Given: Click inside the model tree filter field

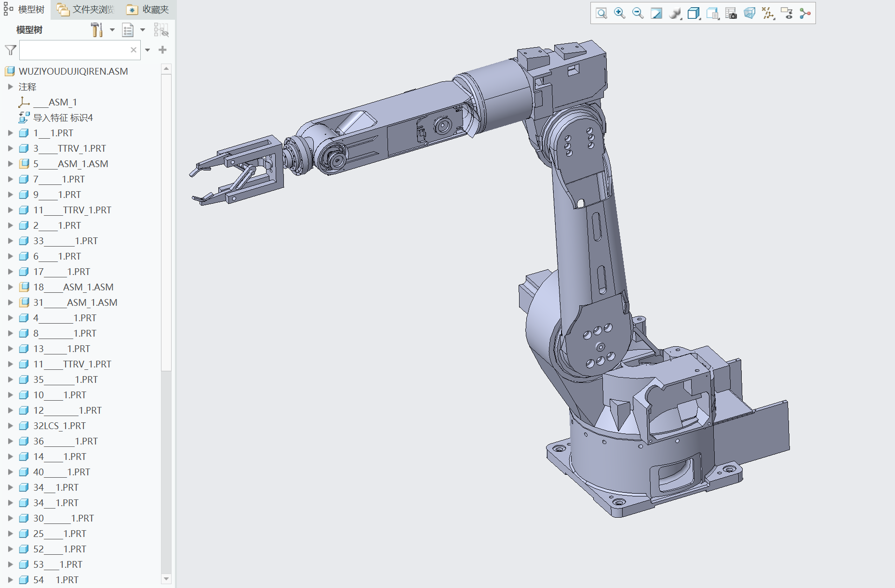Looking at the screenshot, I should [73, 50].
